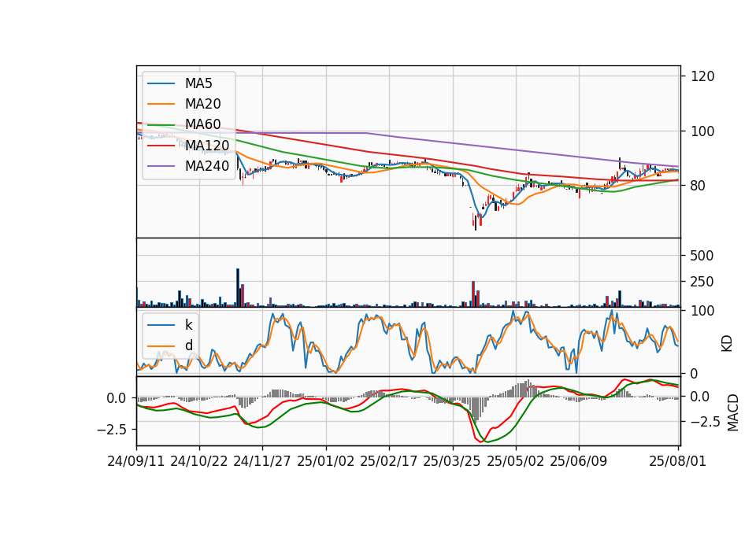Click the MA60 legend label
This screenshot has width=756, height=543.
(202, 124)
